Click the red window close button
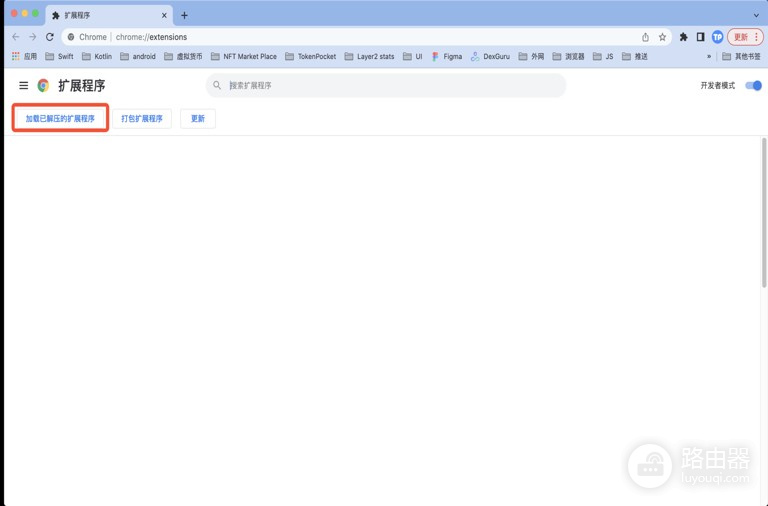This screenshot has height=506, width=768. [14, 14]
